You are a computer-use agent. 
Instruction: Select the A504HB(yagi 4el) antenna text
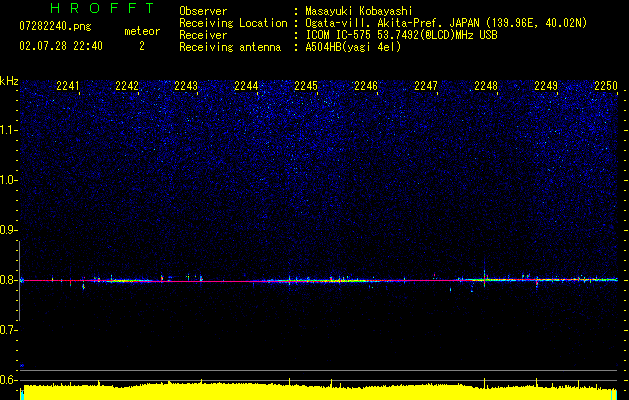[353, 47]
